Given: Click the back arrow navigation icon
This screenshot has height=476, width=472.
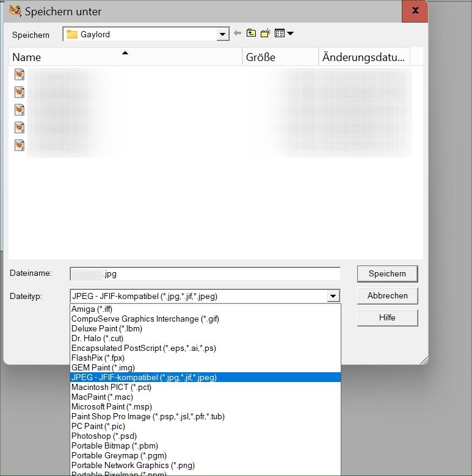Looking at the screenshot, I should pos(238,33).
